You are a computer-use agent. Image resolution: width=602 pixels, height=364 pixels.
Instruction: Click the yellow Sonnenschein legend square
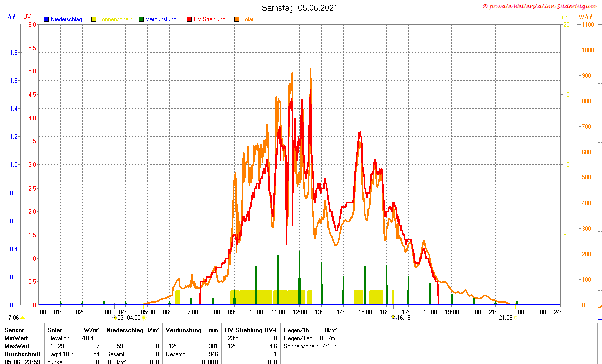[94, 19]
